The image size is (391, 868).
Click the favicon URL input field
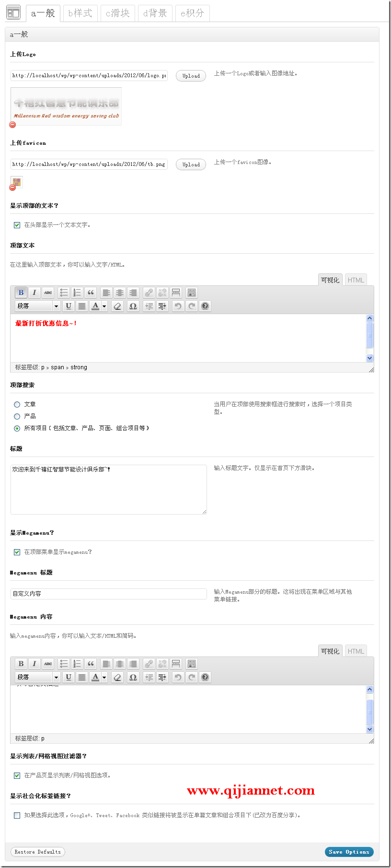coord(89,164)
